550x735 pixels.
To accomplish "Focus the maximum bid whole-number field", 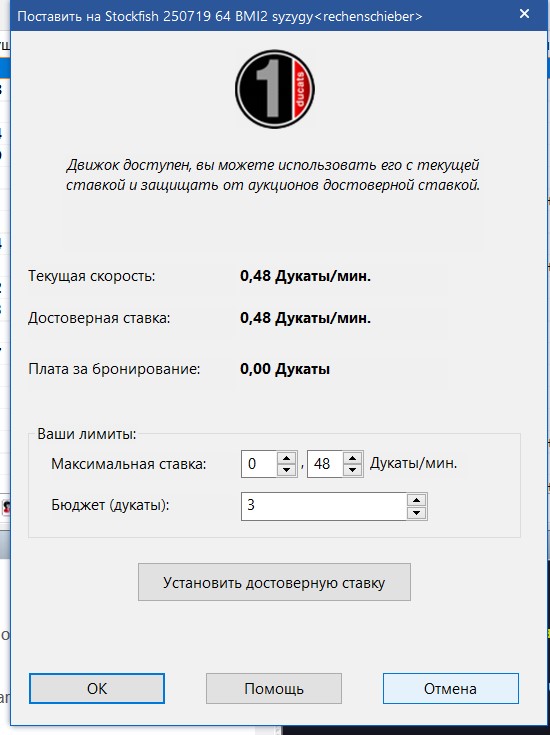I will coord(259,464).
